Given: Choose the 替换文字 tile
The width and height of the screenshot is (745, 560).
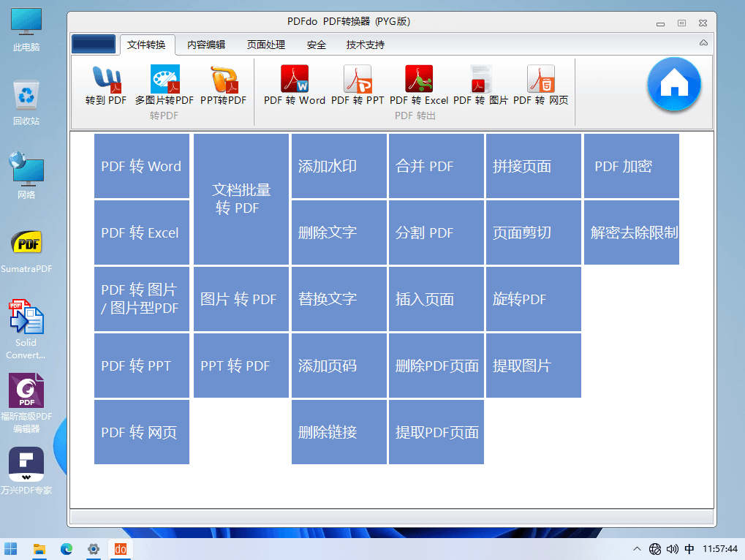Looking at the screenshot, I should pyautogui.click(x=339, y=299).
